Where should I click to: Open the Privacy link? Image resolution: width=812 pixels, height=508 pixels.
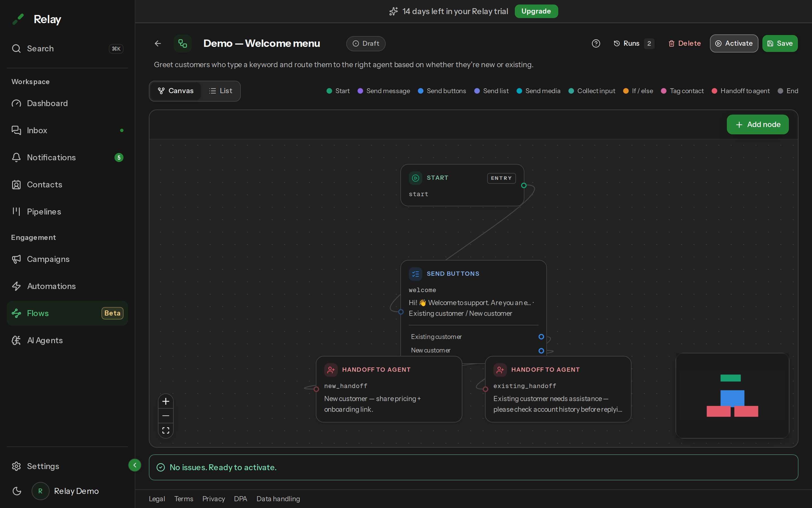213,499
